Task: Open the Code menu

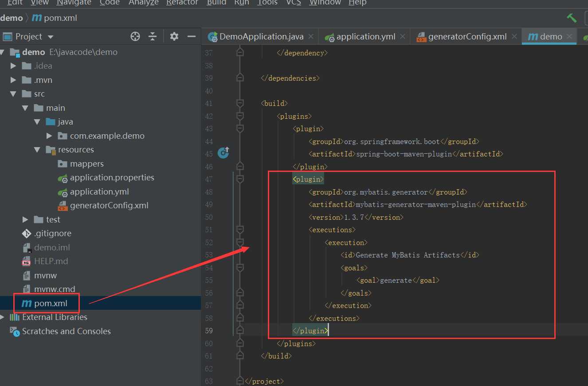Action: [110, 3]
